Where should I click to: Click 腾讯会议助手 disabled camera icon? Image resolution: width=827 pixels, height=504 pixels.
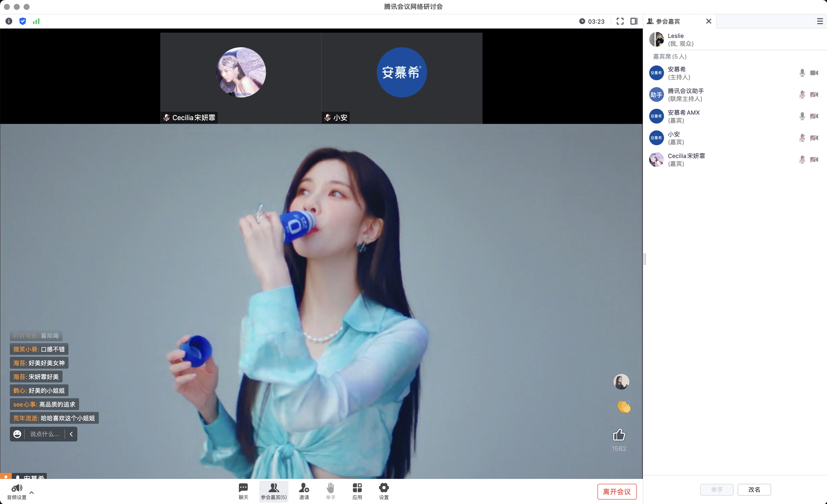click(x=814, y=94)
